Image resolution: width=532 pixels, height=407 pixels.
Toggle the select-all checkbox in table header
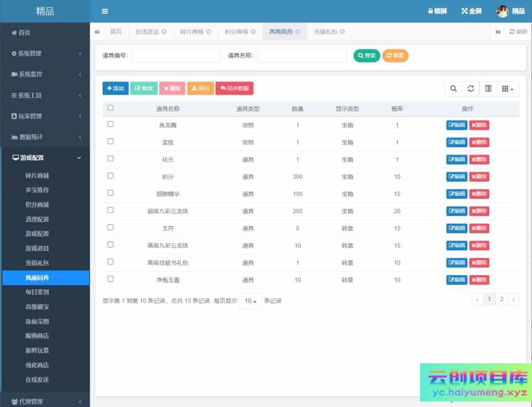click(x=110, y=108)
